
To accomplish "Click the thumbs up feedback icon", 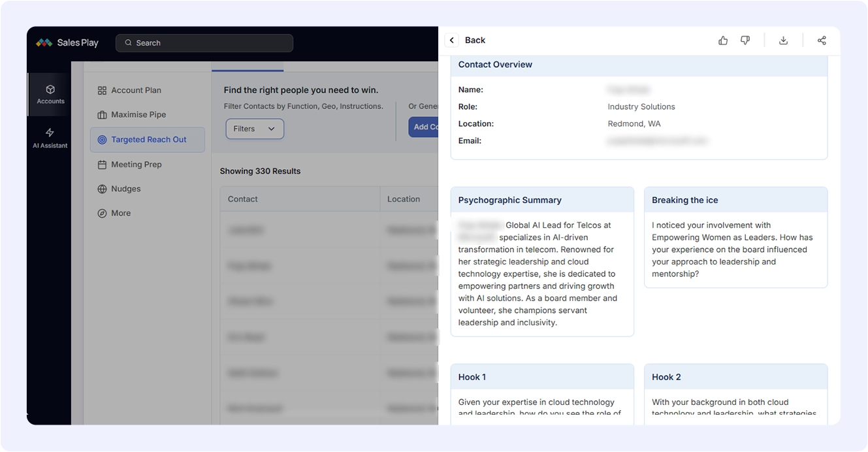I will [x=723, y=40].
